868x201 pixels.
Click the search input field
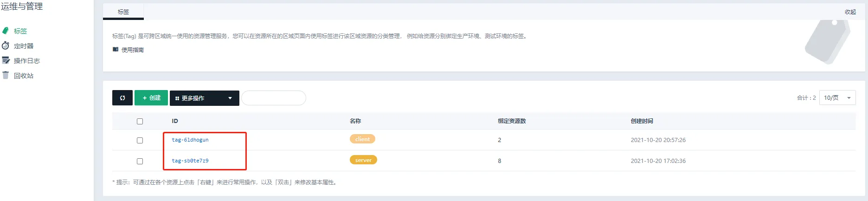274,98
